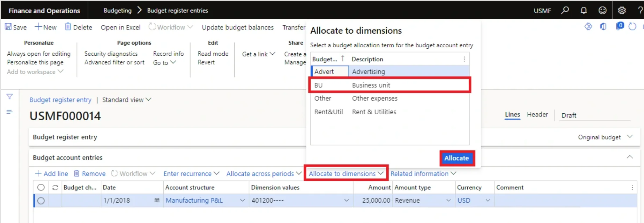Open the Office app icon in toolbar

point(603,26)
